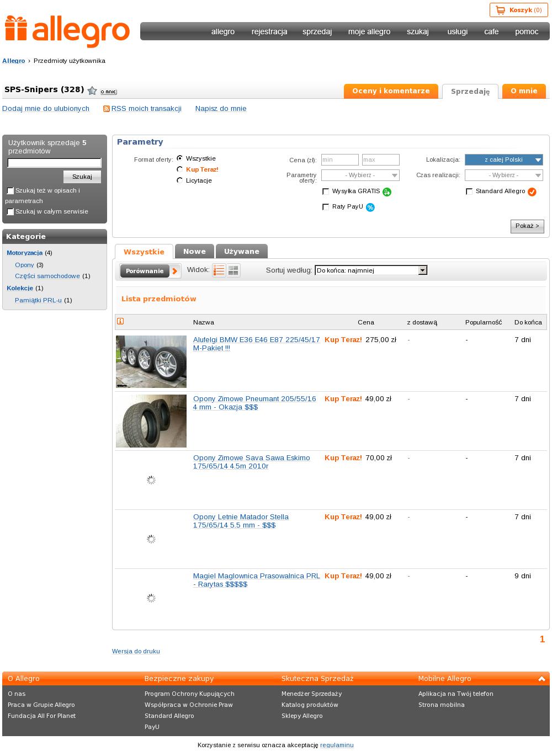Click the Szukaj button in sidebar
The width and height of the screenshot is (552, 756).
click(82, 177)
